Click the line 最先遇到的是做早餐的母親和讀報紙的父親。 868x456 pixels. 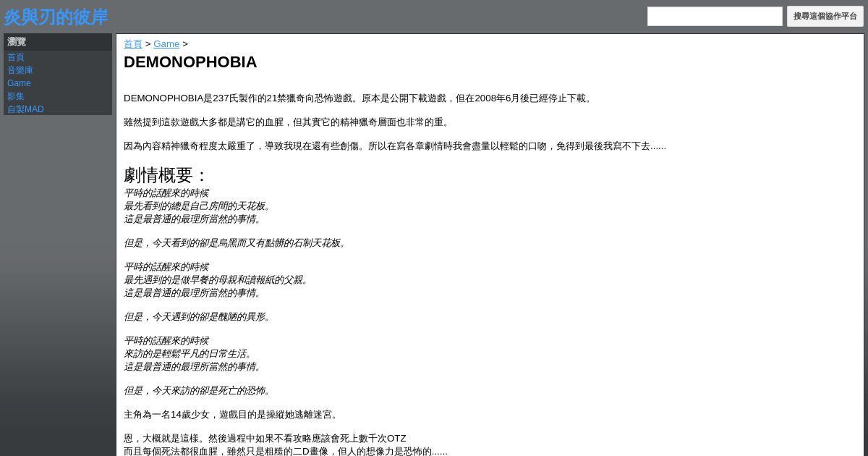point(218,280)
